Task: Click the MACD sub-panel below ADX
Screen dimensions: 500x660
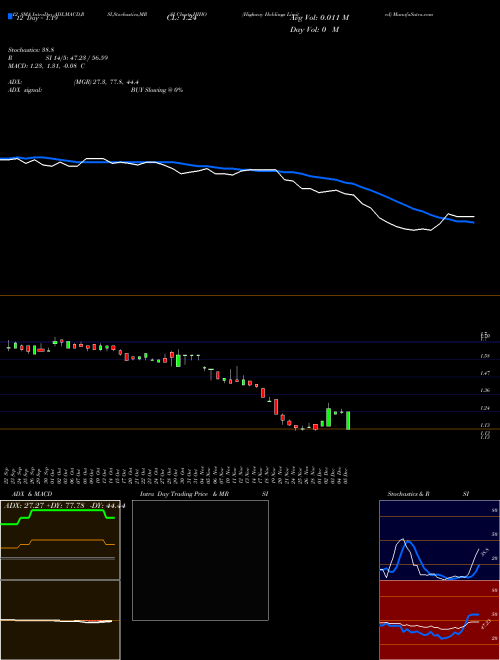Action: coord(60,620)
